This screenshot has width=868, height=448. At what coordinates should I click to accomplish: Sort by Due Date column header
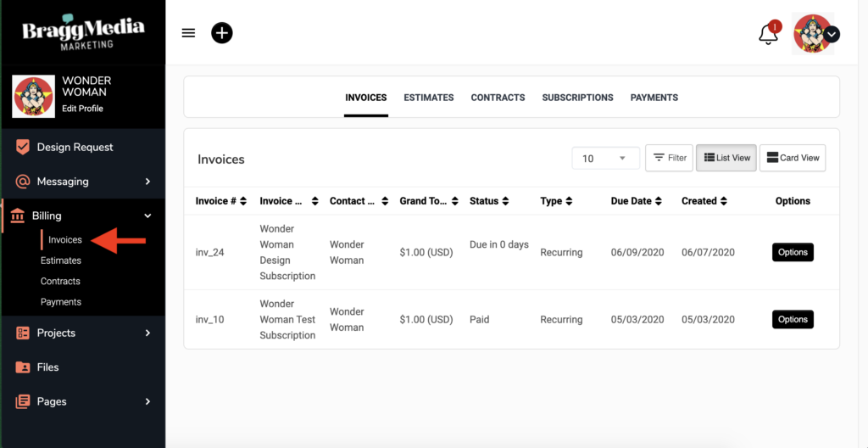(630, 201)
